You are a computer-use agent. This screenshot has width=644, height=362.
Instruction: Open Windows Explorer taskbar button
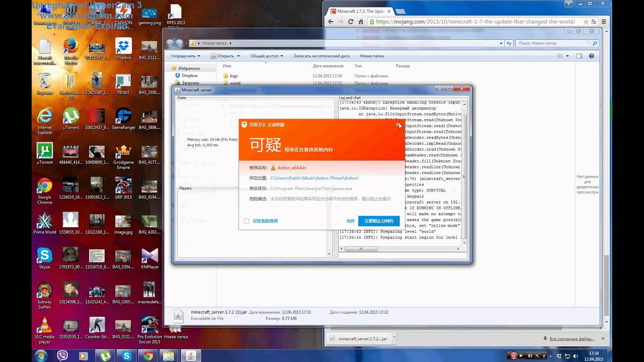(169, 356)
